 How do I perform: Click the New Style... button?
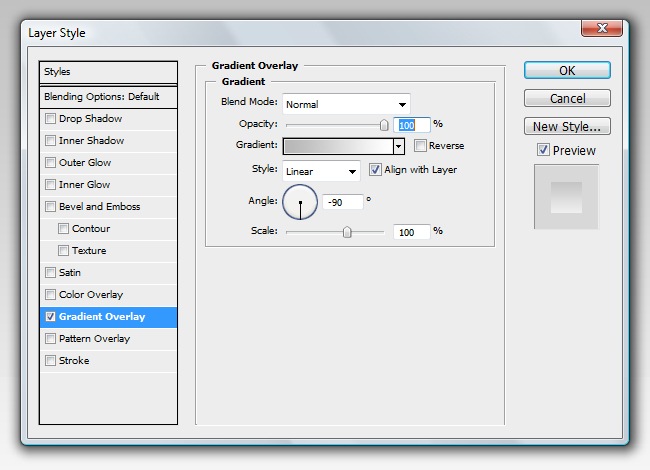(x=567, y=127)
